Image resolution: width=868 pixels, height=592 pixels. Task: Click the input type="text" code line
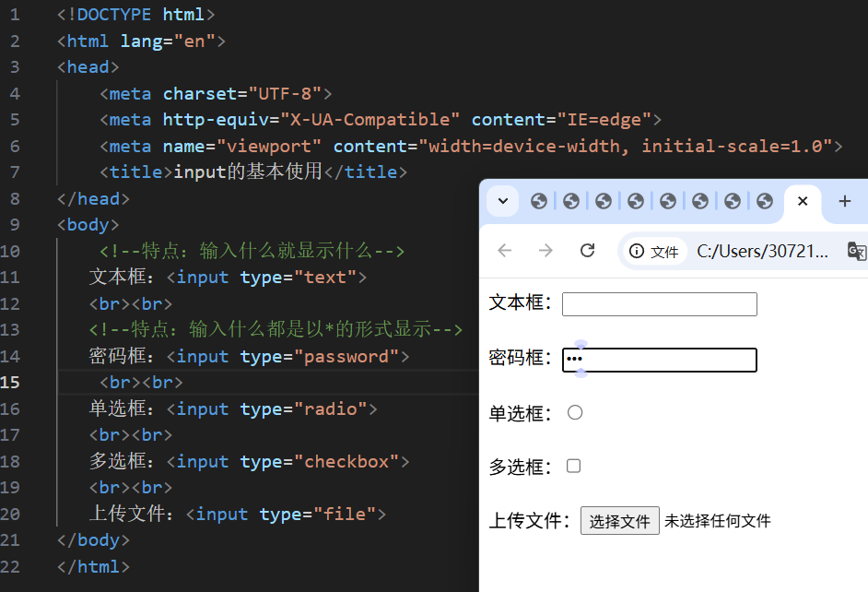[228, 277]
